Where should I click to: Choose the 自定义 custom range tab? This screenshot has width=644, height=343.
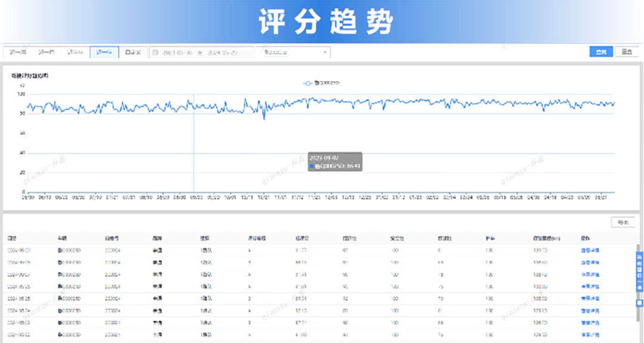tap(133, 52)
